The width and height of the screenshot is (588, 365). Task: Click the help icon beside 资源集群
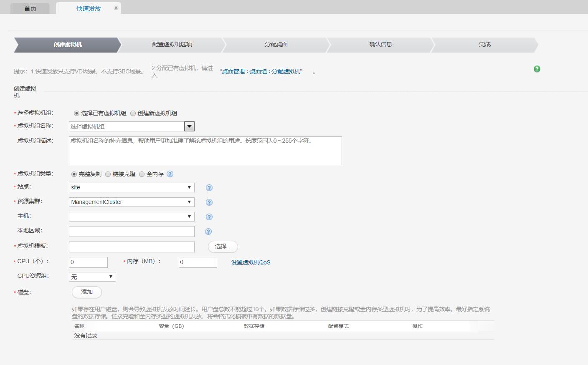click(209, 202)
